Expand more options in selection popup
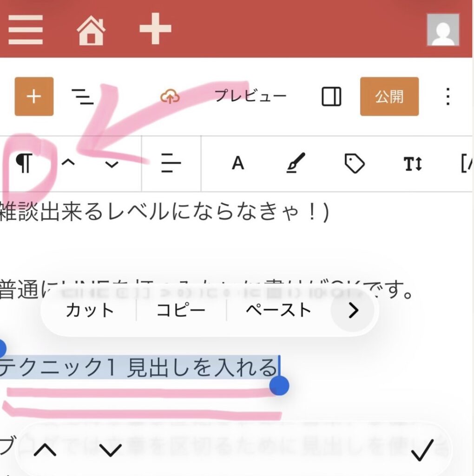The height and width of the screenshot is (476, 474). (x=353, y=311)
